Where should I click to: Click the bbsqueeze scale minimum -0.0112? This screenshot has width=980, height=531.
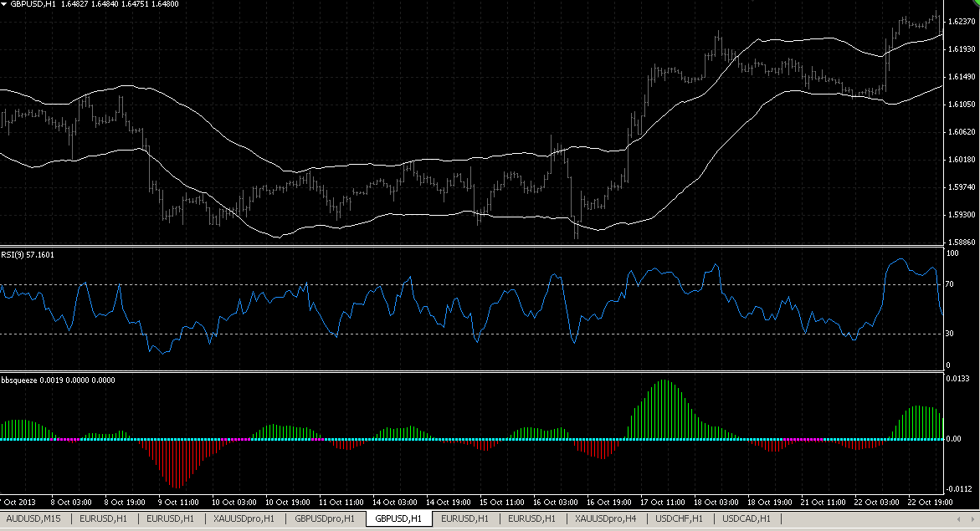[x=959, y=488]
